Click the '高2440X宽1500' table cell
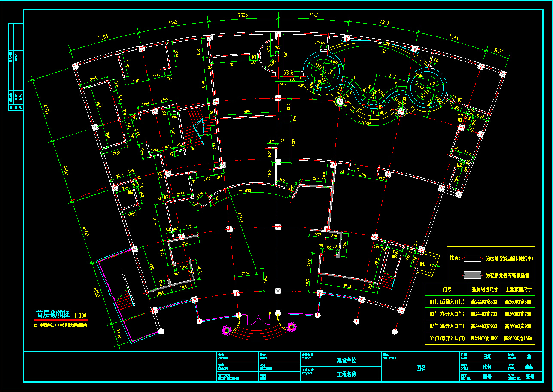 pos(484,339)
